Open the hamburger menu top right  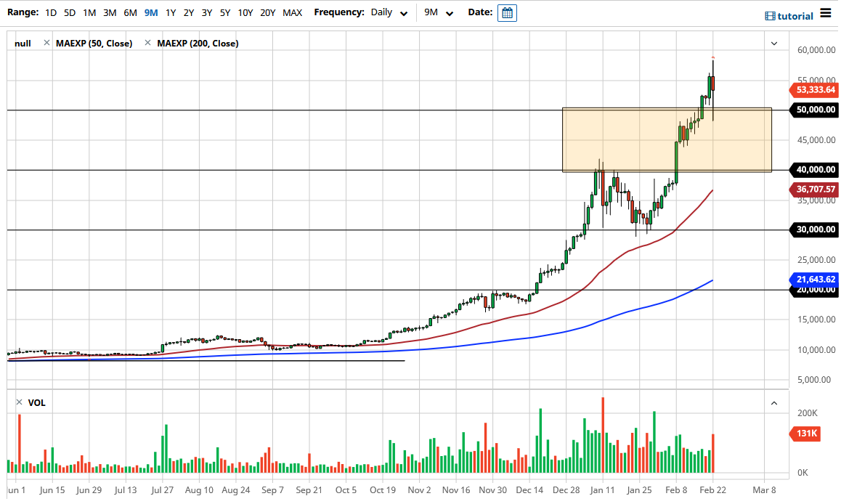point(825,12)
